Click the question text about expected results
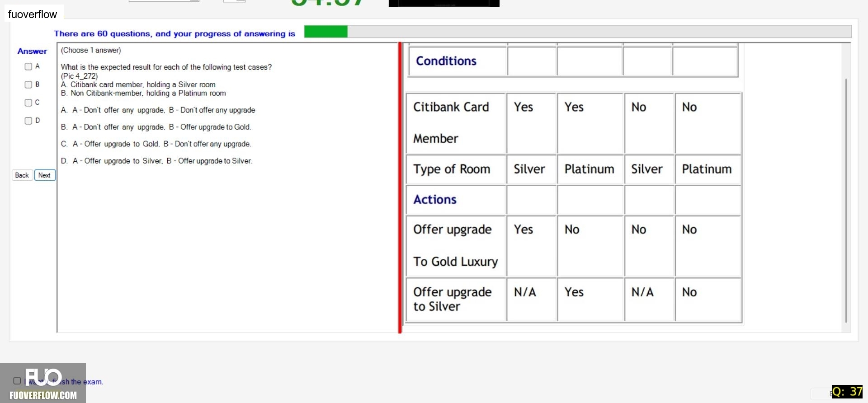 166,67
